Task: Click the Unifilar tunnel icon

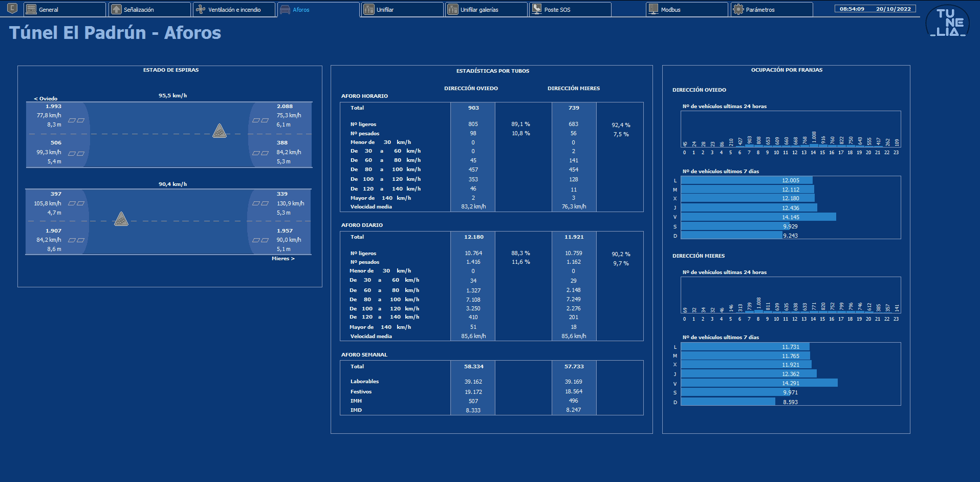Action: 369,9
